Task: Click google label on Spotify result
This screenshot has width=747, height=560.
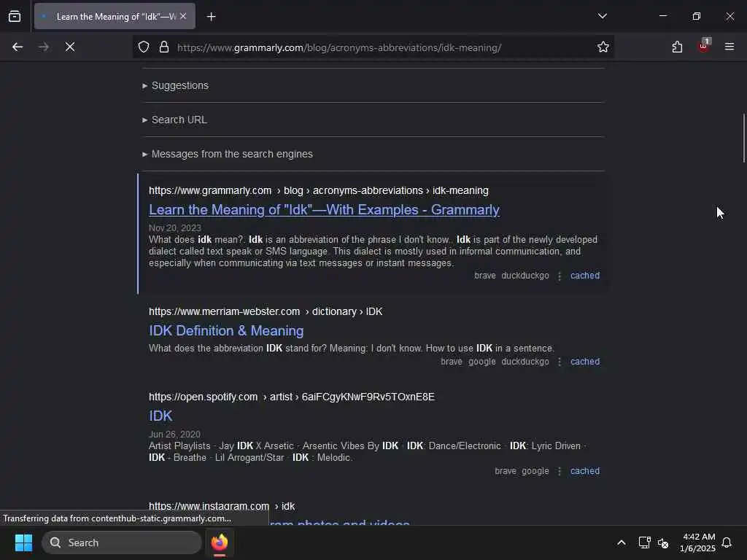Action: tap(535, 471)
